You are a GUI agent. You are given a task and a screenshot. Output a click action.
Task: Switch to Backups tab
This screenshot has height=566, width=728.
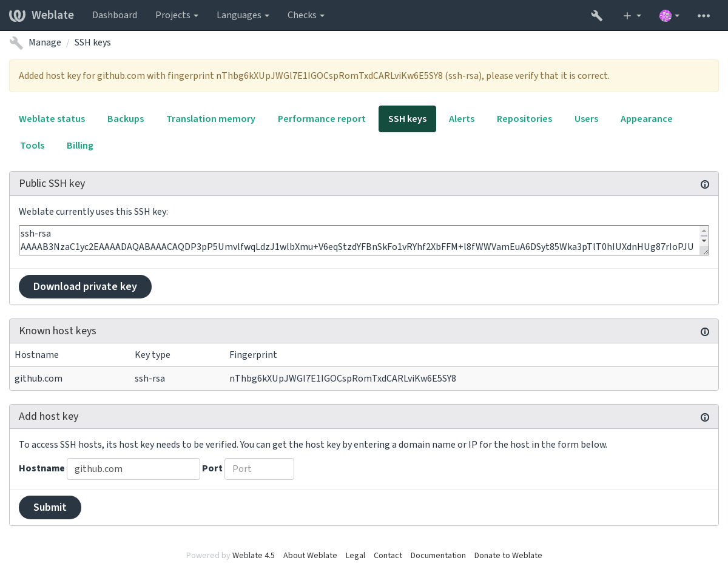(x=126, y=119)
